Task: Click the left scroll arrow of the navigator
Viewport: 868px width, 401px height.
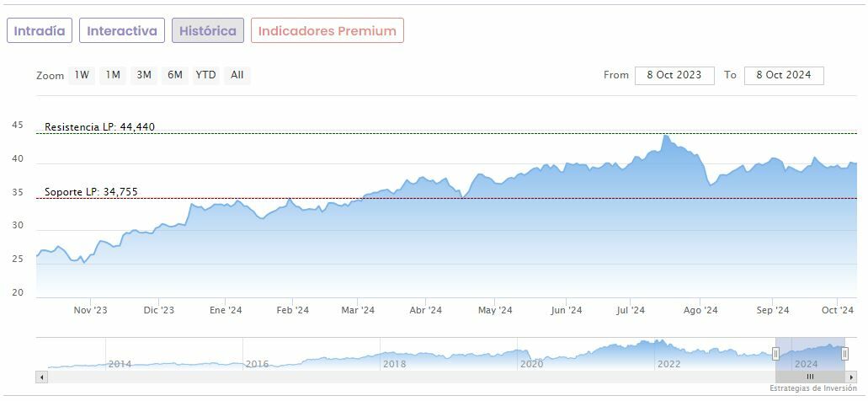Action: coord(42,377)
